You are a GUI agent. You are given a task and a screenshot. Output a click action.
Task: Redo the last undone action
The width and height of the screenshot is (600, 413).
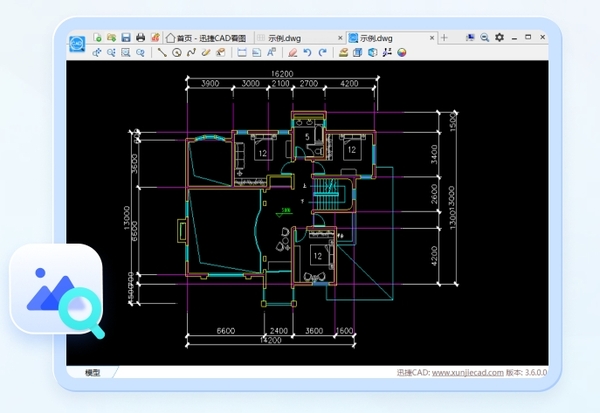coord(322,52)
